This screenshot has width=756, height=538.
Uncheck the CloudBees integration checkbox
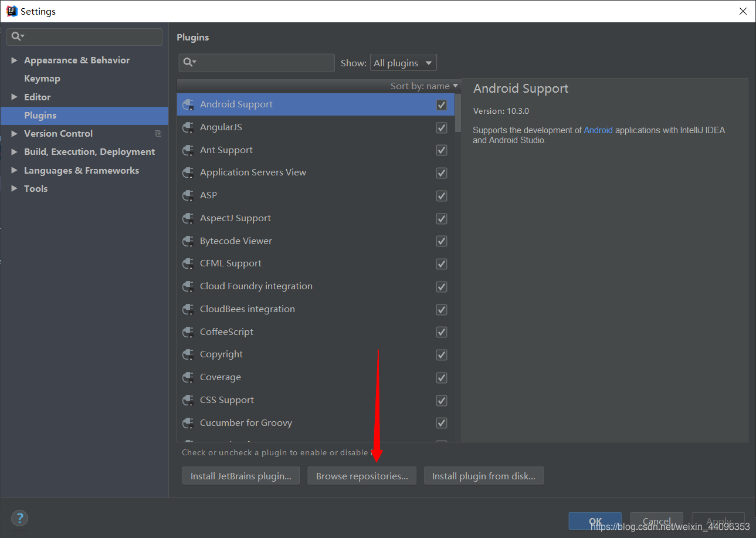(442, 310)
